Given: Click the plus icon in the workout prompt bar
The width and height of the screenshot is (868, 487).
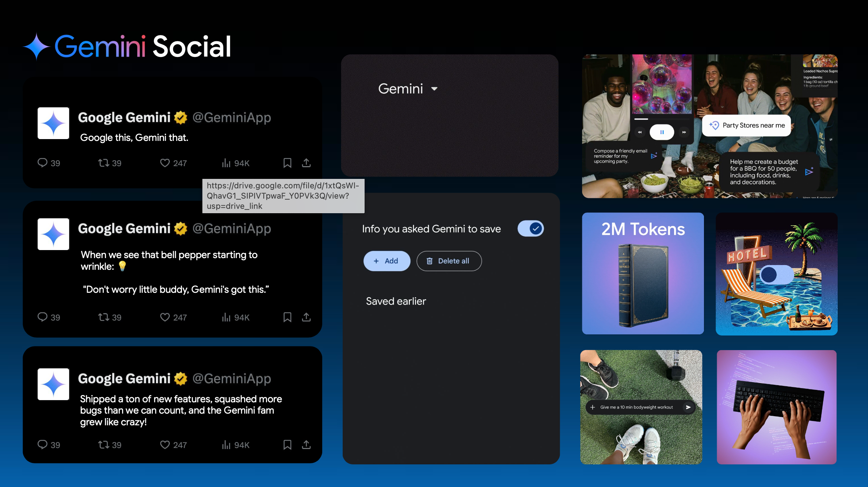Looking at the screenshot, I should coord(593,407).
